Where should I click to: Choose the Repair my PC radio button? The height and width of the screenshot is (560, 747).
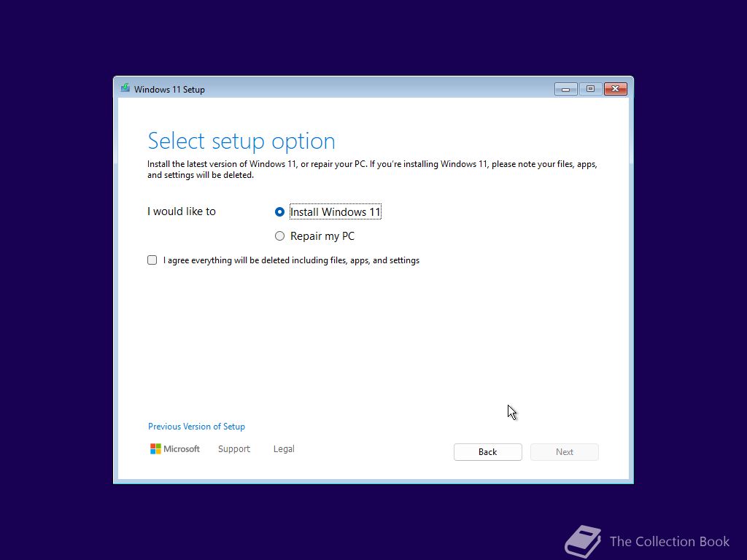(279, 236)
